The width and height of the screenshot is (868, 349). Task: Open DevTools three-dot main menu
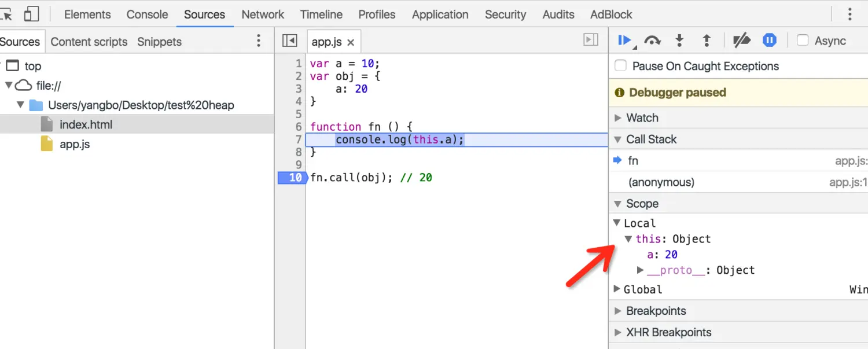coord(849,14)
